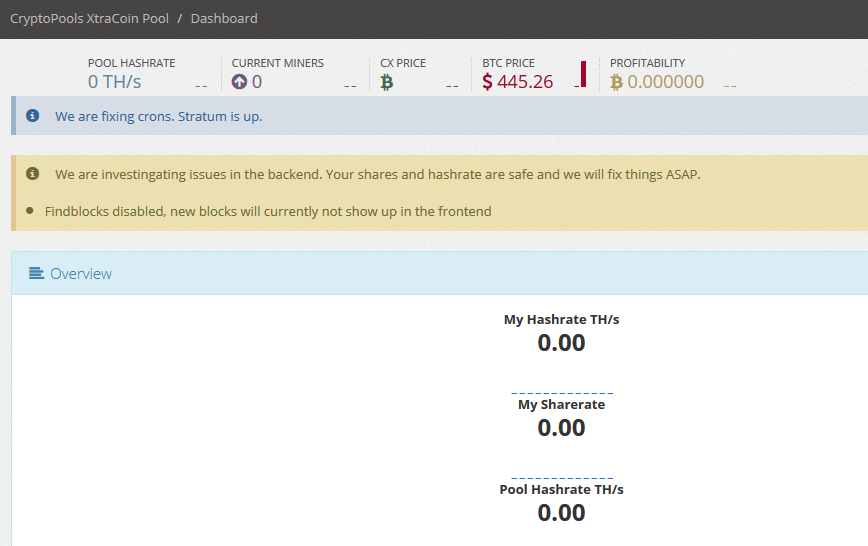Select the Dashboard breadcrumb
The image size is (868, 546).
pyautogui.click(x=224, y=18)
